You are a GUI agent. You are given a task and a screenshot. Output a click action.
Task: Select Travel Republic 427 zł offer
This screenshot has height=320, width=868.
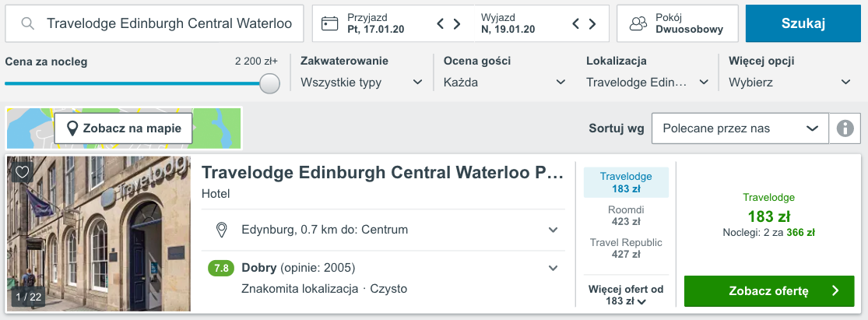[626, 248]
